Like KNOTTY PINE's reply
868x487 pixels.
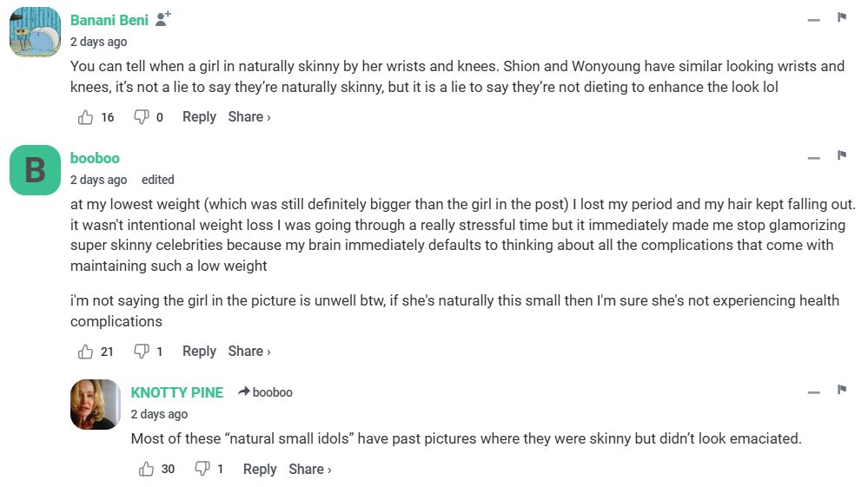147,470
